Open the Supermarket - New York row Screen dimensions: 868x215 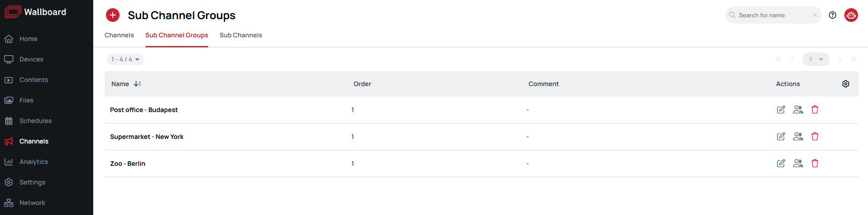tap(482, 137)
